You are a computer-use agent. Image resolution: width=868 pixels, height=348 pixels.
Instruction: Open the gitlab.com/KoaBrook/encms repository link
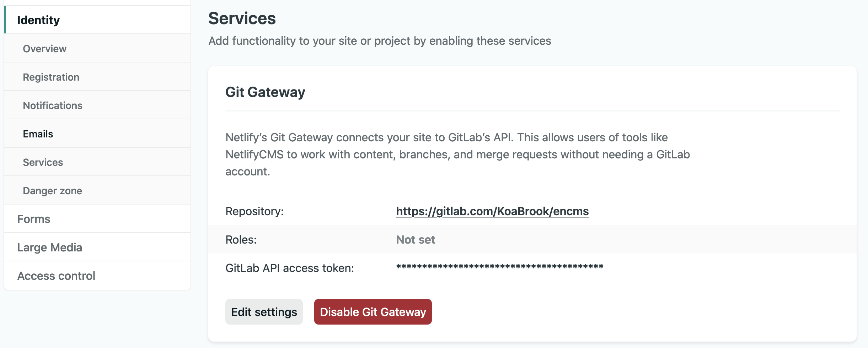coord(492,211)
